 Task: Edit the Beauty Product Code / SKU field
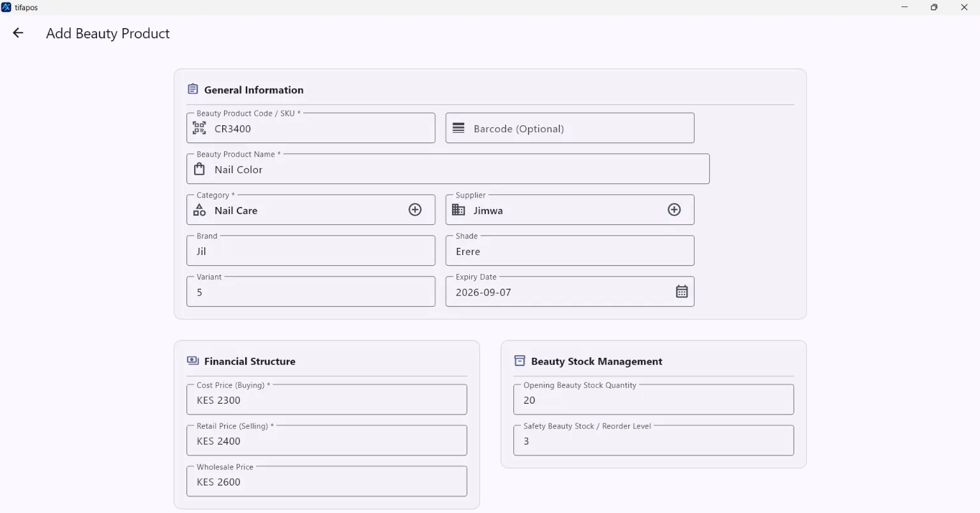(311, 128)
